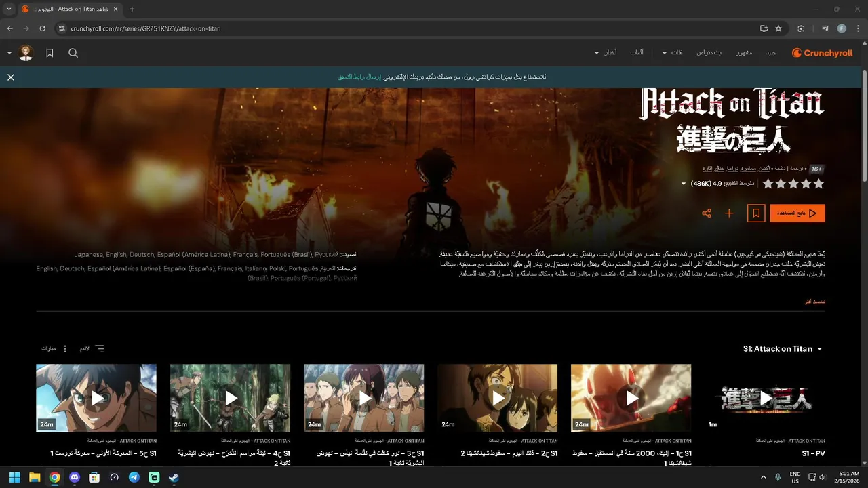Play episode 1 colossal titan thumbnail
The image size is (868, 488).
pos(631,398)
